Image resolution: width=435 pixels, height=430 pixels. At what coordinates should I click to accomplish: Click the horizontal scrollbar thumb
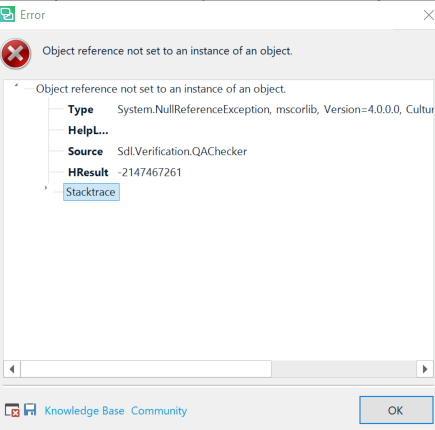(x=146, y=369)
